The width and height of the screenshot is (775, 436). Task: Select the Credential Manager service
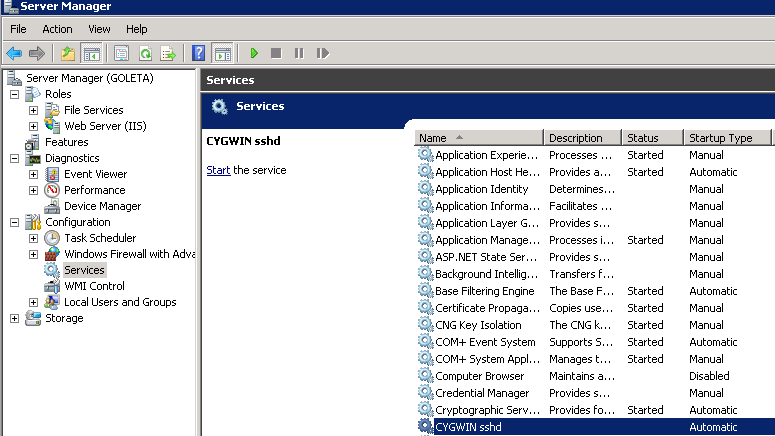click(482, 393)
